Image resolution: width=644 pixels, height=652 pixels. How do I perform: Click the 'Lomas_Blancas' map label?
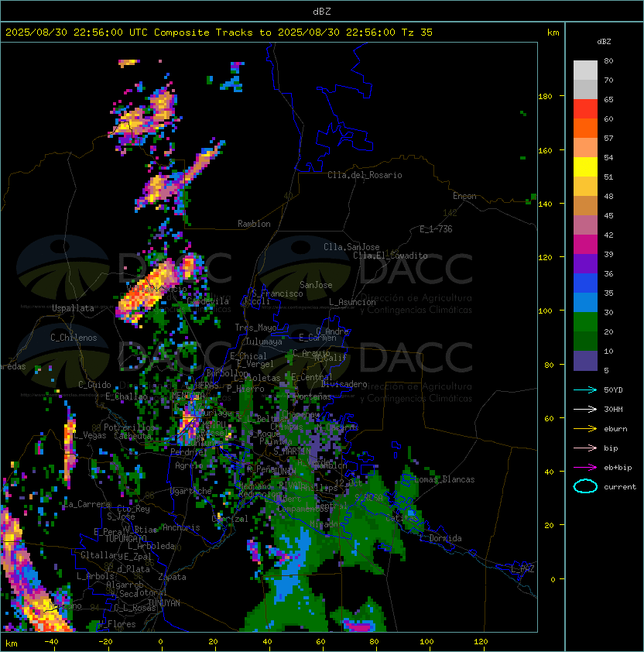pos(444,479)
